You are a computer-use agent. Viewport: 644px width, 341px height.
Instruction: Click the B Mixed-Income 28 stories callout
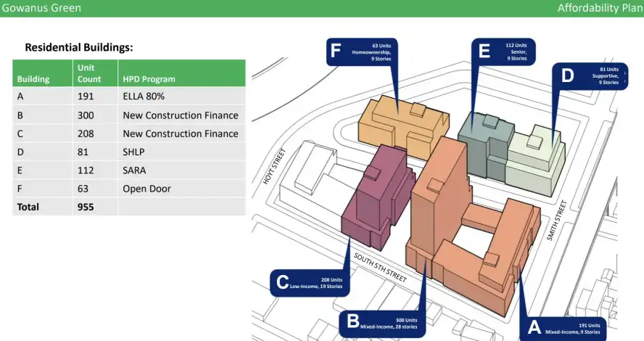pos(382,324)
